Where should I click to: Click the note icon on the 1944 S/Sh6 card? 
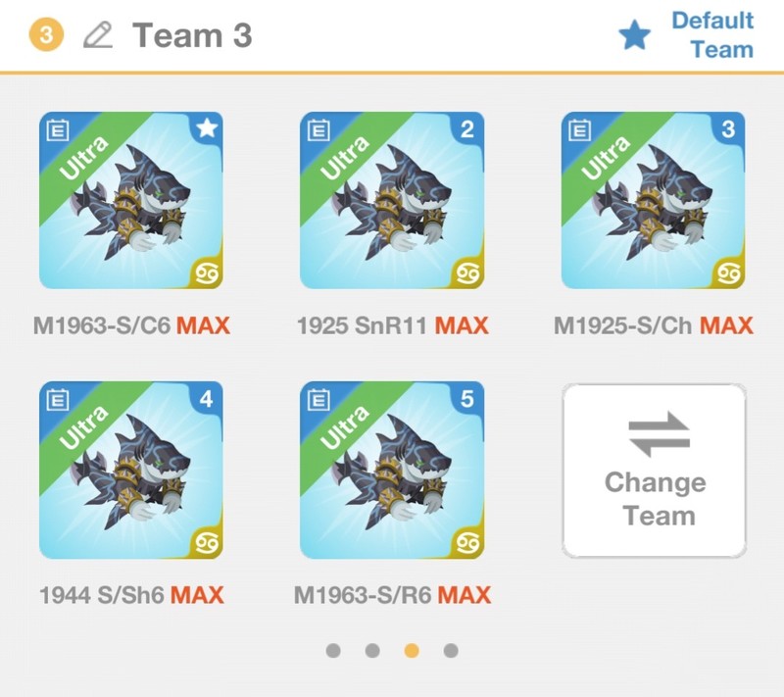(x=58, y=400)
